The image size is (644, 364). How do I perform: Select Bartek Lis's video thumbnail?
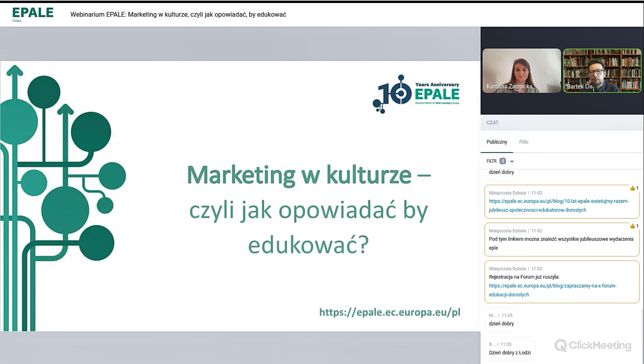pos(602,71)
